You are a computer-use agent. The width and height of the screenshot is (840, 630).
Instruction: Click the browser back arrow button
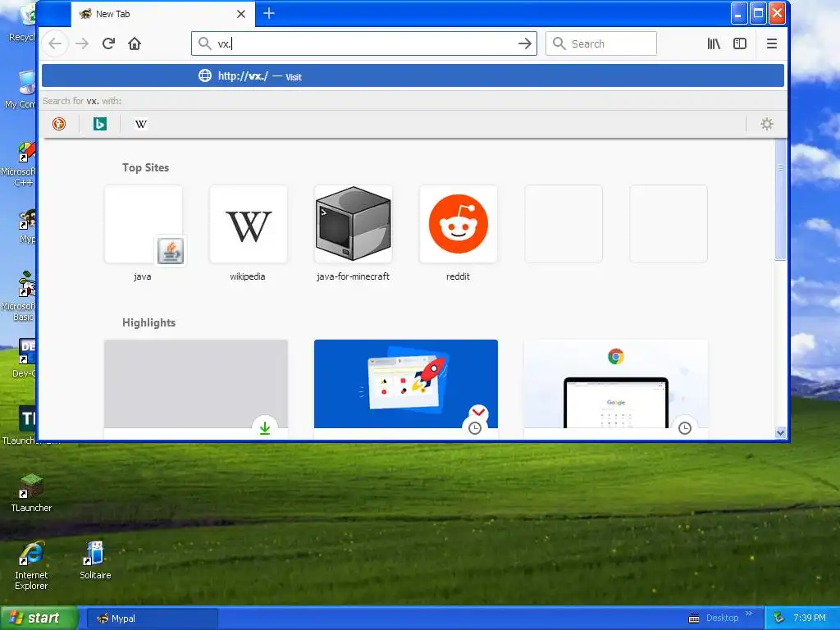(55, 43)
